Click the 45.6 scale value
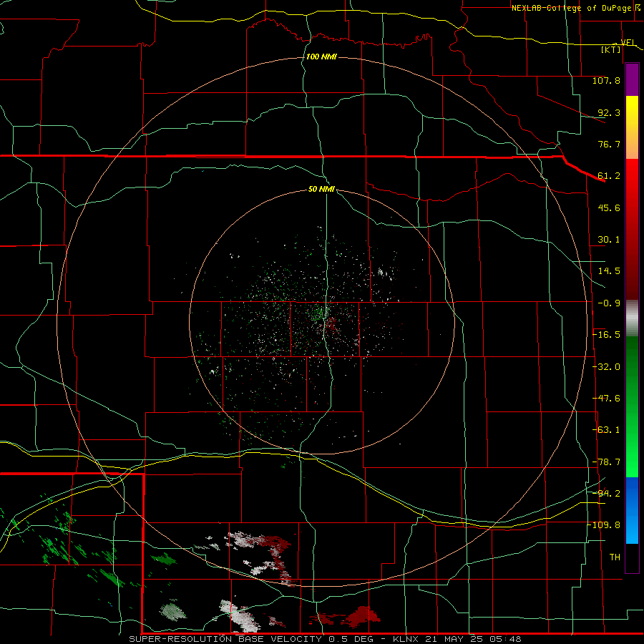 (x=609, y=208)
